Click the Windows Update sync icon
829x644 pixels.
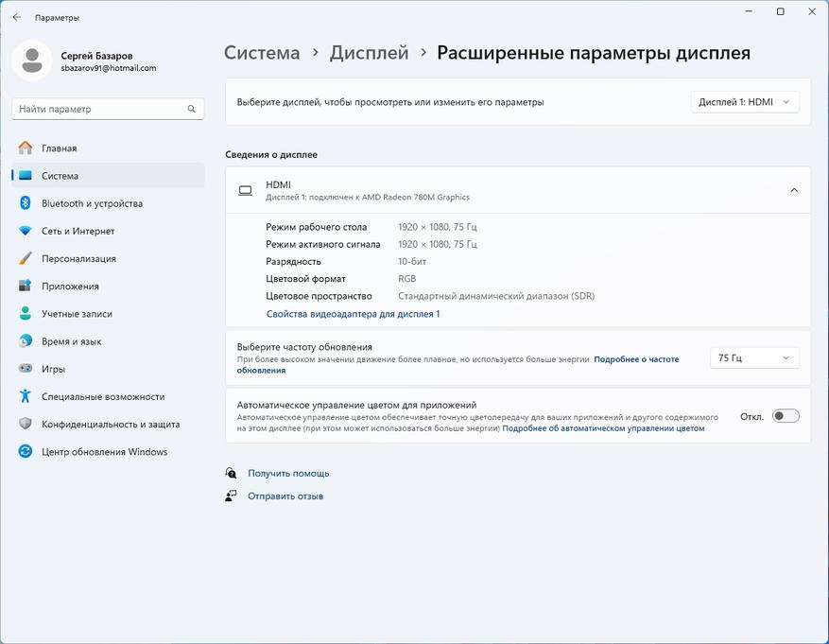(25, 451)
